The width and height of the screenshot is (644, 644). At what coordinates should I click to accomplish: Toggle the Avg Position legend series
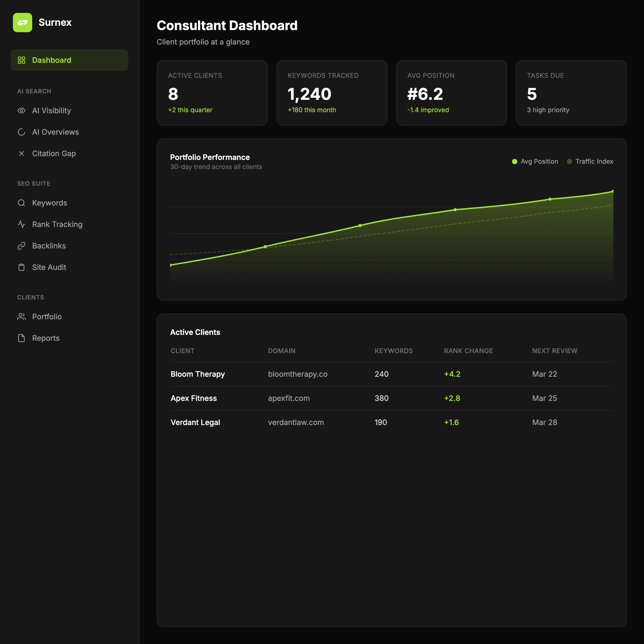(535, 161)
